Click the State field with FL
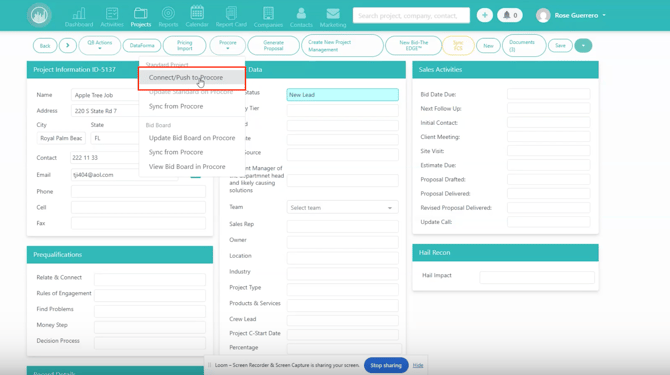The width and height of the screenshot is (670, 375). (115, 138)
